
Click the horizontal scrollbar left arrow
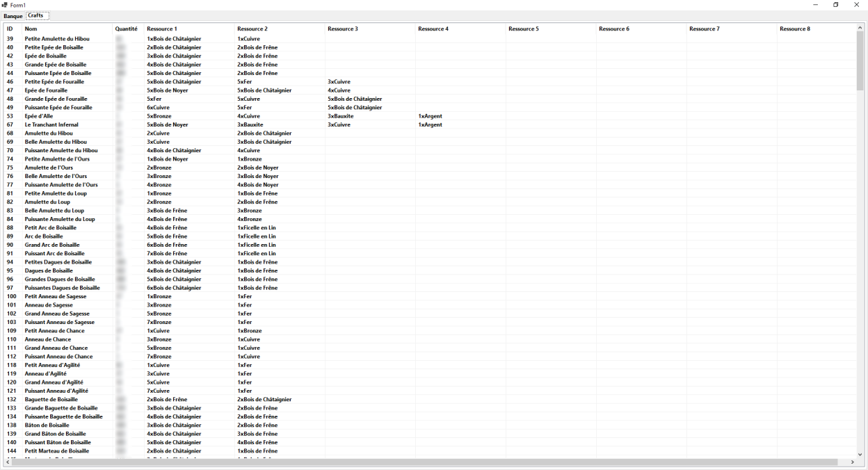point(8,462)
